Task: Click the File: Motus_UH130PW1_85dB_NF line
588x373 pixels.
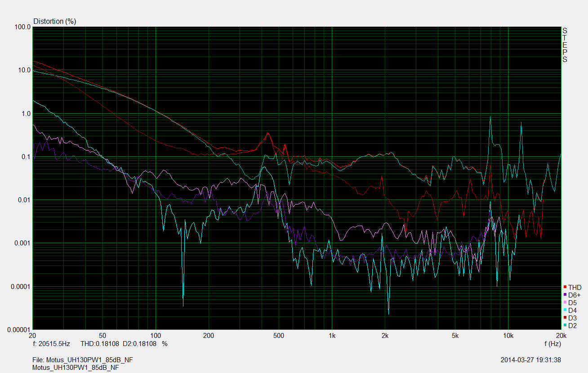Action: [x=82, y=360]
